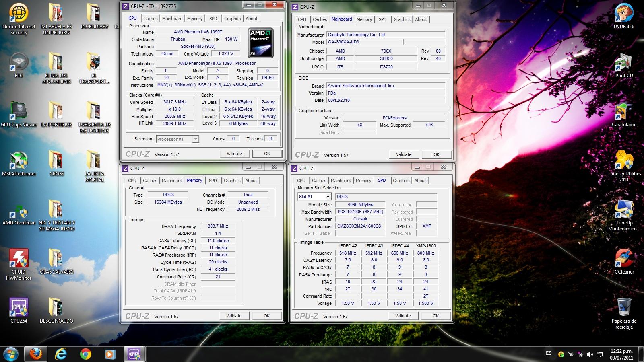Open the CPU-Z taskbar button
The image size is (644, 362).
pyautogui.click(x=134, y=354)
